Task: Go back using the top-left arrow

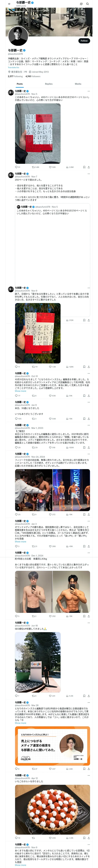Action: 9,4
